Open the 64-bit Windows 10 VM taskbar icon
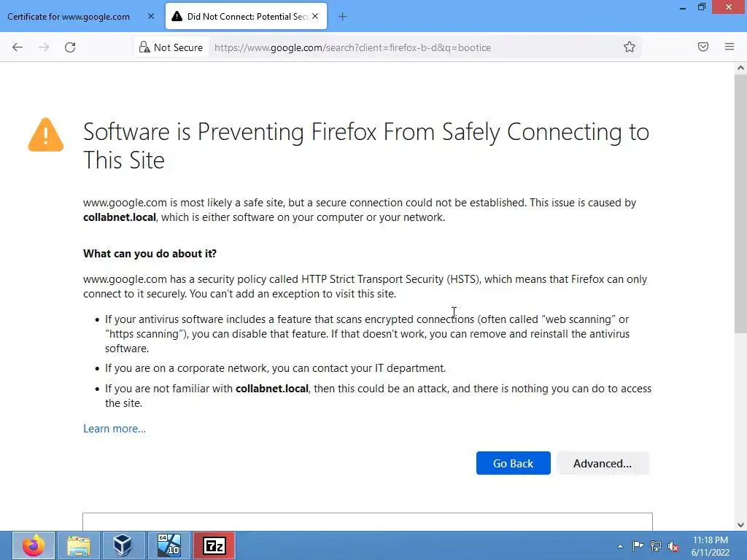The height and width of the screenshot is (560, 747). [x=169, y=545]
